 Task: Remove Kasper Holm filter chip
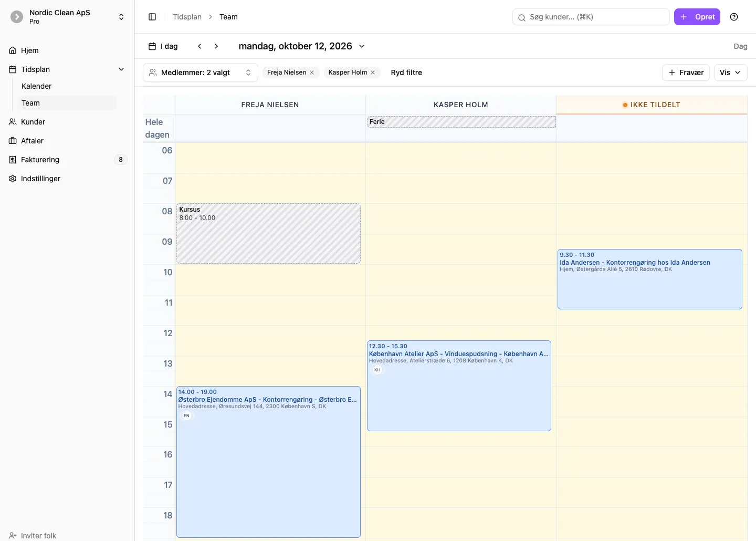click(x=373, y=72)
